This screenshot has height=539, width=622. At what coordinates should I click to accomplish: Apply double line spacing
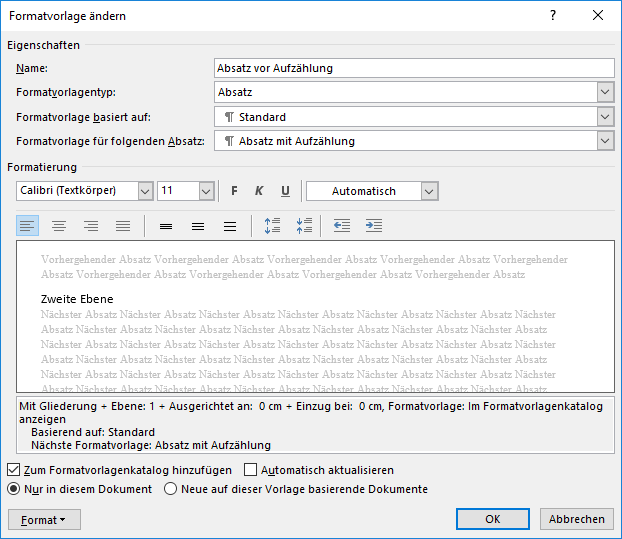point(230,226)
